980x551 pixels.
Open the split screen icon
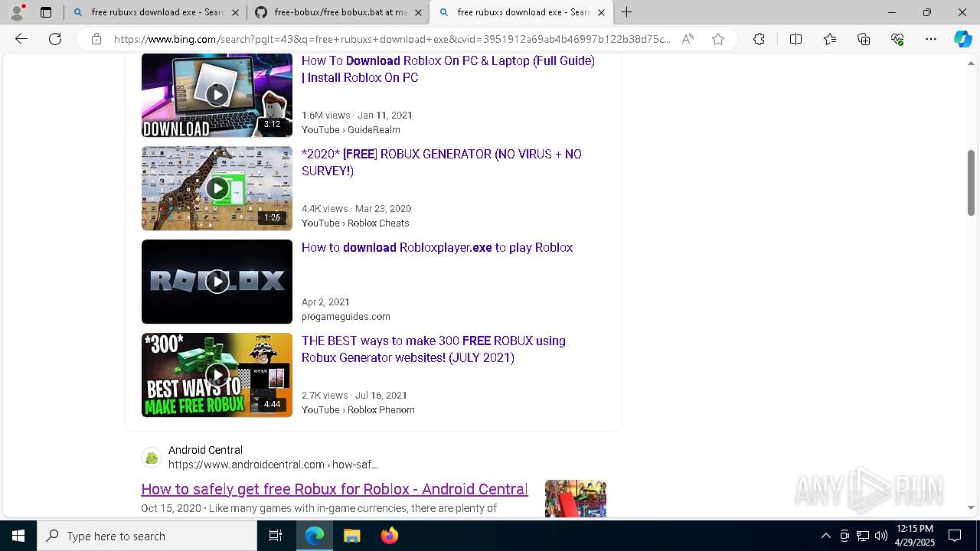pos(795,39)
